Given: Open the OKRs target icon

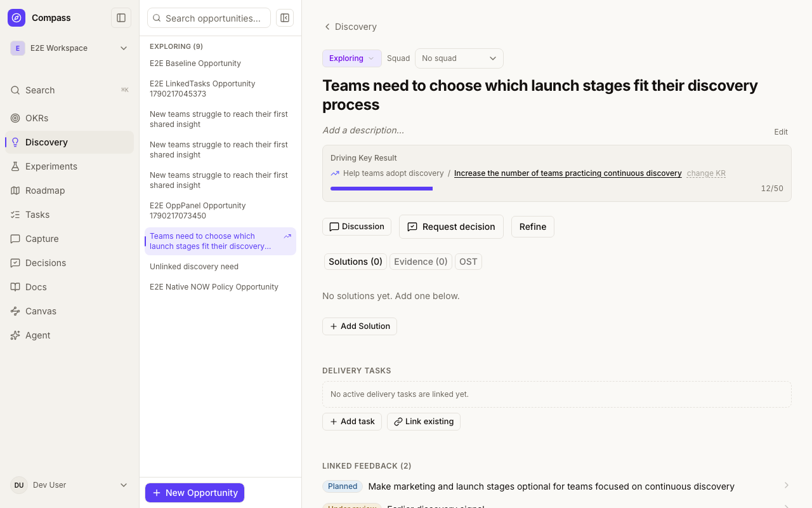Looking at the screenshot, I should (x=15, y=118).
